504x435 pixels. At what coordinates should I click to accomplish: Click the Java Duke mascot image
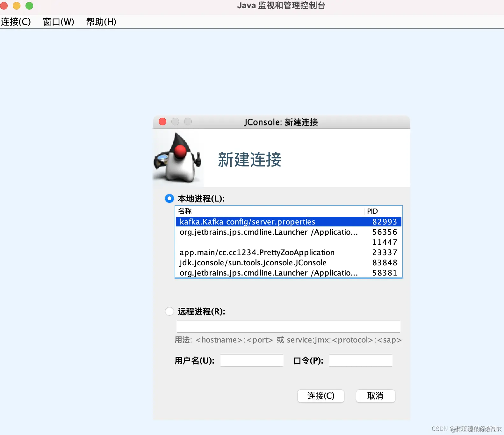177,158
